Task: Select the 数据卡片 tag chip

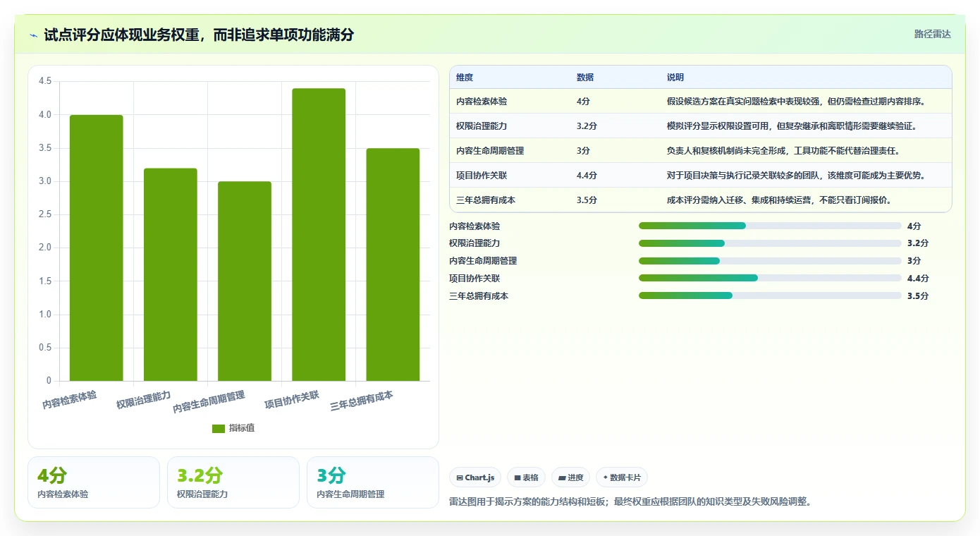Action: coord(622,477)
